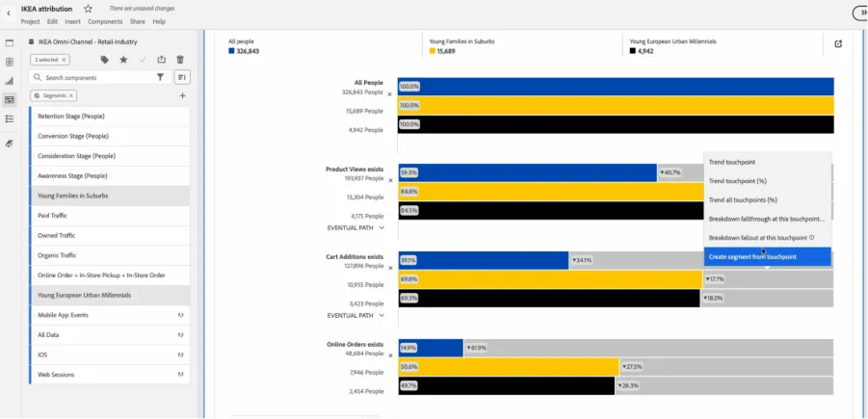Click the export icon at top right of visualization
The width and height of the screenshot is (868, 419).
[838, 43]
